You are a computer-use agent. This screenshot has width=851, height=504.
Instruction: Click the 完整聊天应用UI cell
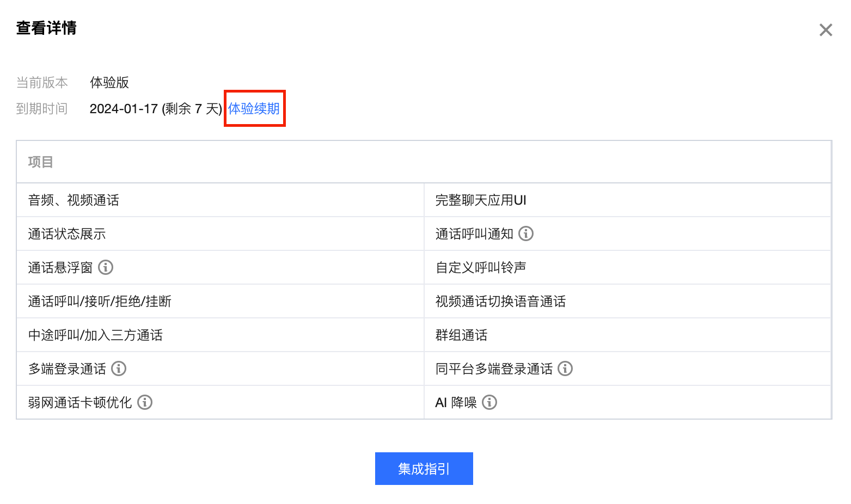point(481,200)
